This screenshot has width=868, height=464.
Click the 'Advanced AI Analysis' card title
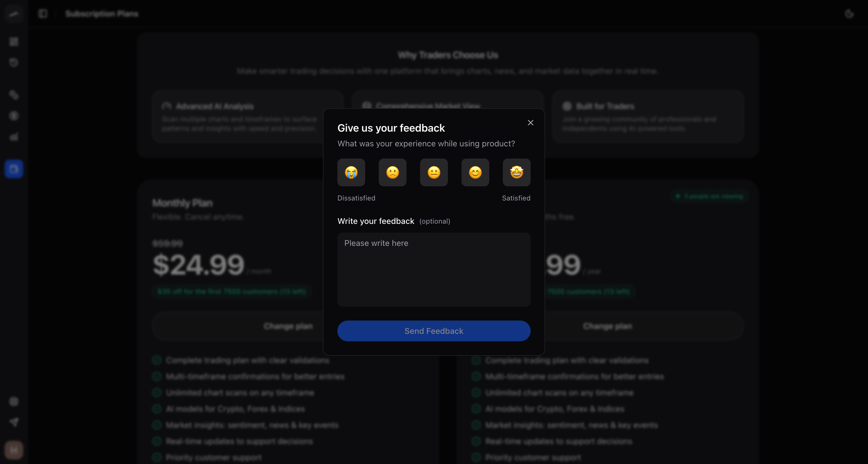[x=215, y=106]
